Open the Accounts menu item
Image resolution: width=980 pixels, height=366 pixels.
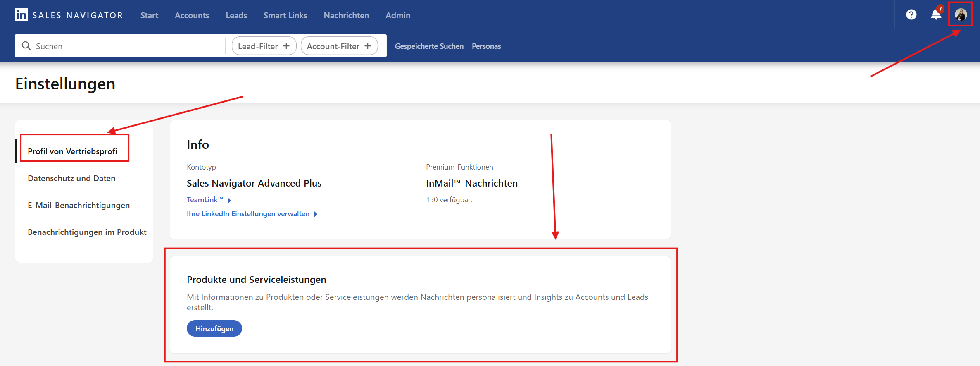(192, 15)
